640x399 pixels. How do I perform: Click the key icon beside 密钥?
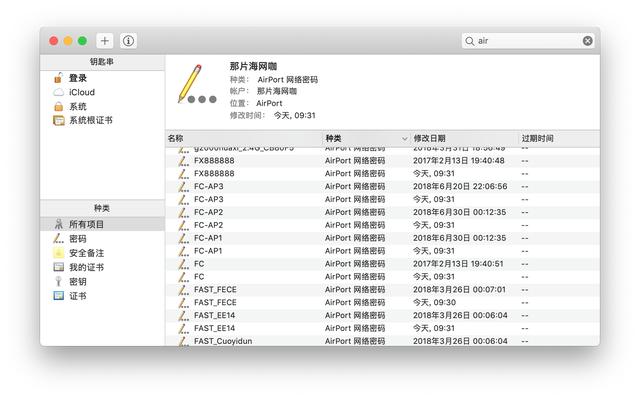point(58,282)
